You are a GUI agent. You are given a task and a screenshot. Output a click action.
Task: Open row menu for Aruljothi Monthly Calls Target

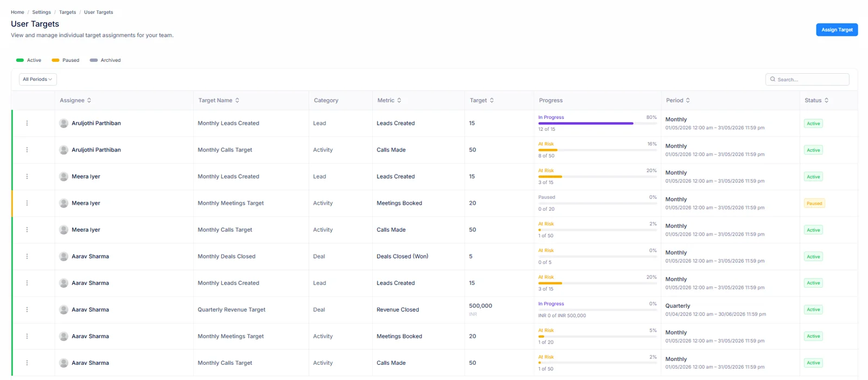click(27, 150)
